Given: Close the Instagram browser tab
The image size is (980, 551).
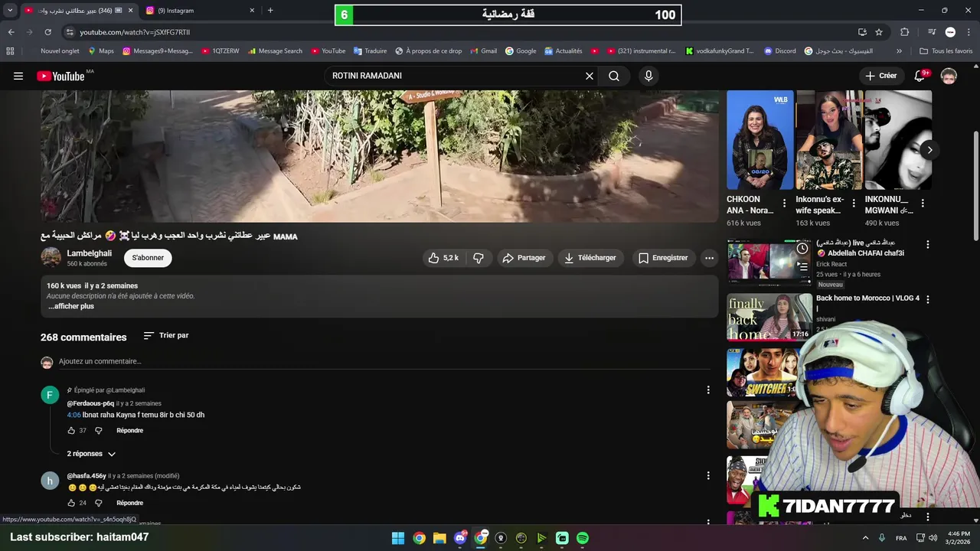Looking at the screenshot, I should [252, 11].
